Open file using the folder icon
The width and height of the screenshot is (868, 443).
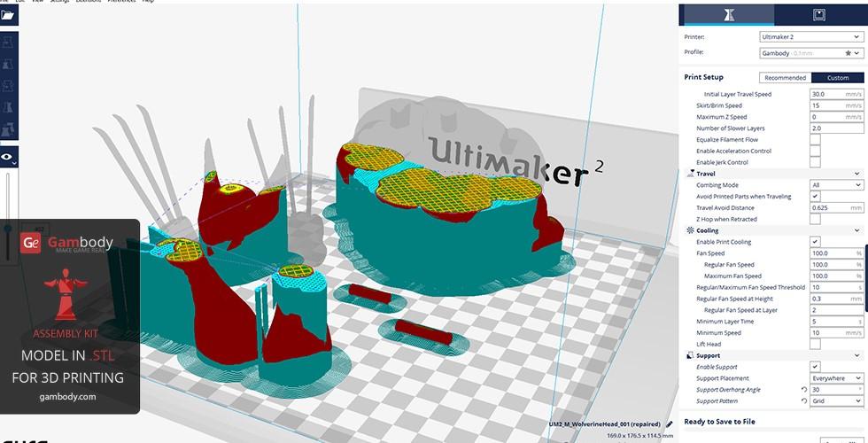8,15
